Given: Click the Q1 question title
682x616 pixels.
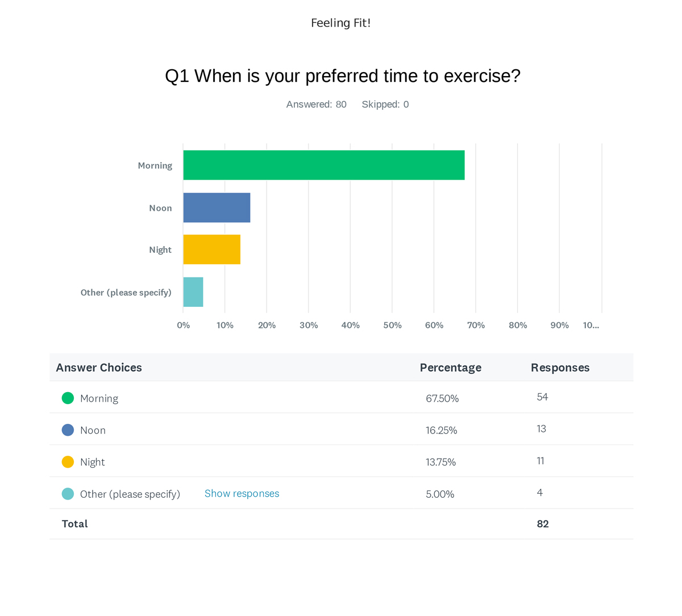Looking at the screenshot, I should (343, 76).
